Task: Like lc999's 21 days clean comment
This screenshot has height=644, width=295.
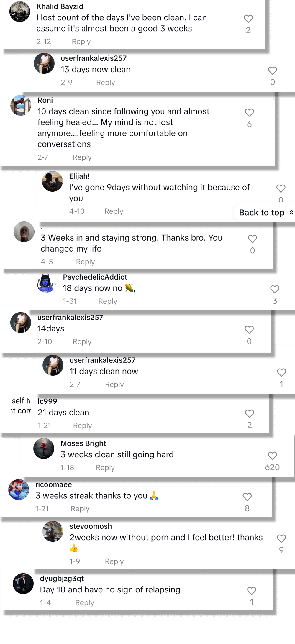Action: coord(249,413)
